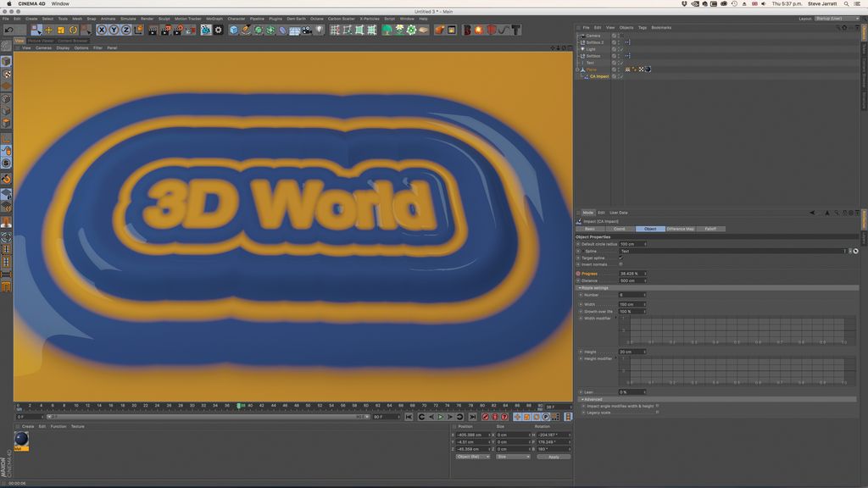This screenshot has width=868, height=488.
Task: Click the Cube primitive icon
Action: pyautogui.click(x=233, y=30)
